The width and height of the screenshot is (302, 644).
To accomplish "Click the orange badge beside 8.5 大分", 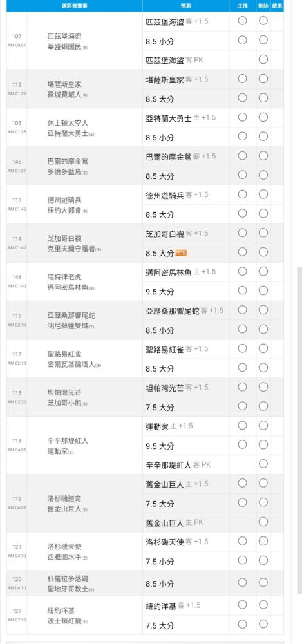I will tap(181, 253).
